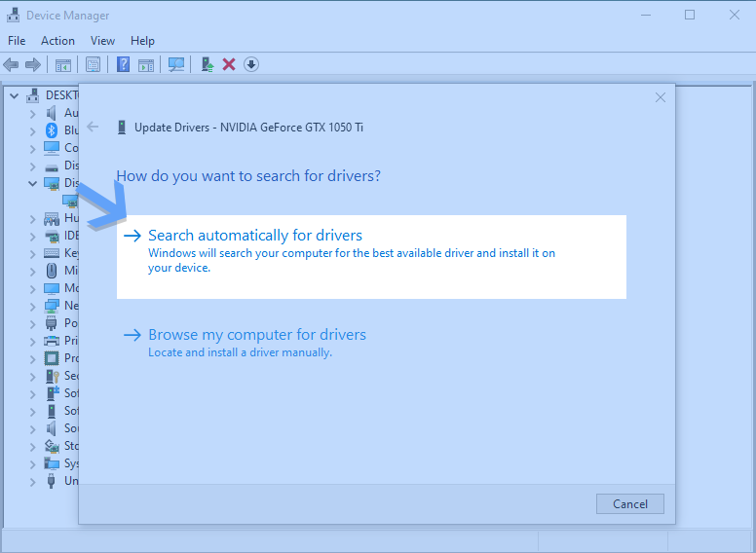
Task: Click the Update Drivers dialog back arrow
Action: 93,128
